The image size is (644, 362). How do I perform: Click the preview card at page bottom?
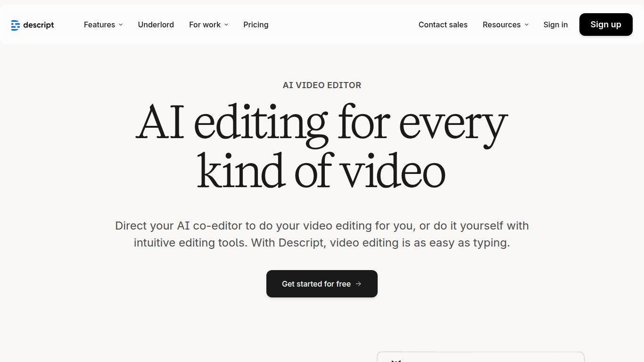click(x=480, y=357)
